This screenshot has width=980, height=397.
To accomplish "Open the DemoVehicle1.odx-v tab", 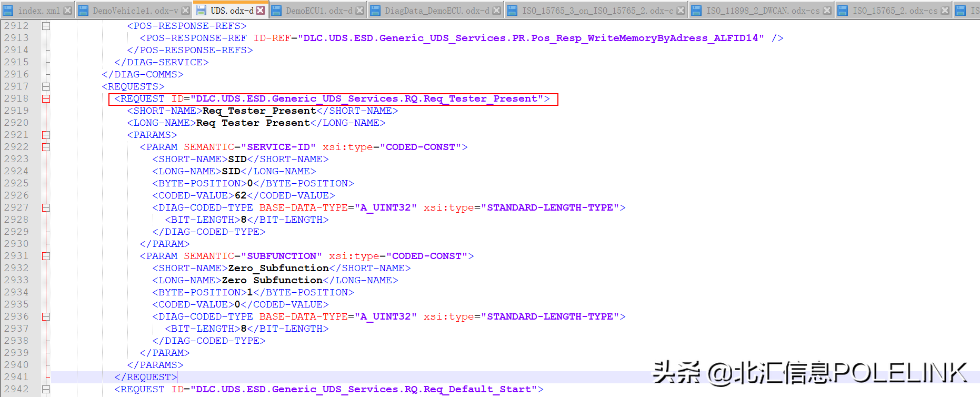I will (135, 11).
